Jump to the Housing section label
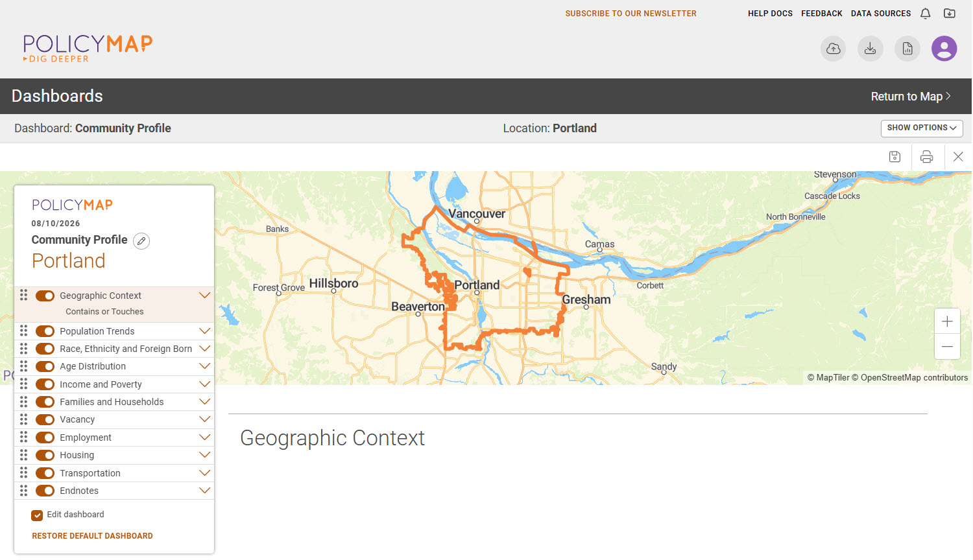This screenshot has width=973, height=560. (x=77, y=455)
